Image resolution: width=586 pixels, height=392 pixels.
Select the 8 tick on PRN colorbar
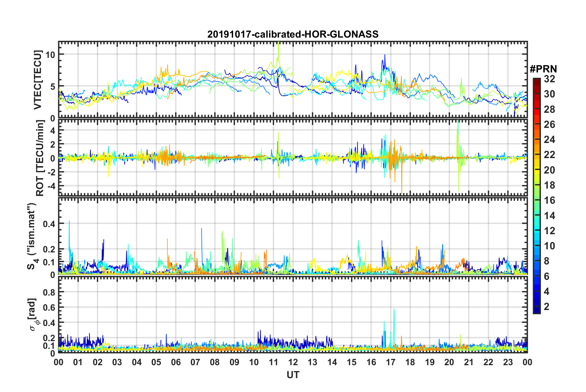click(x=546, y=261)
